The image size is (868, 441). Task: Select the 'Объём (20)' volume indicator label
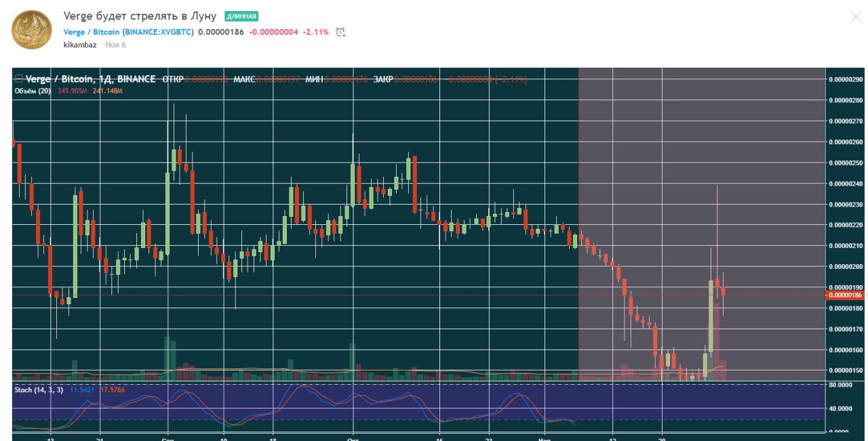click(x=33, y=91)
